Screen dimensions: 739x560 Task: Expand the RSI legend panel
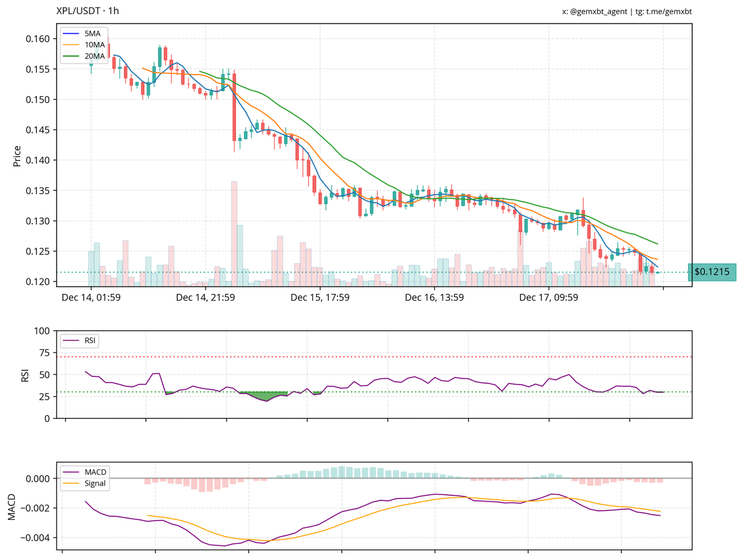[79, 339]
